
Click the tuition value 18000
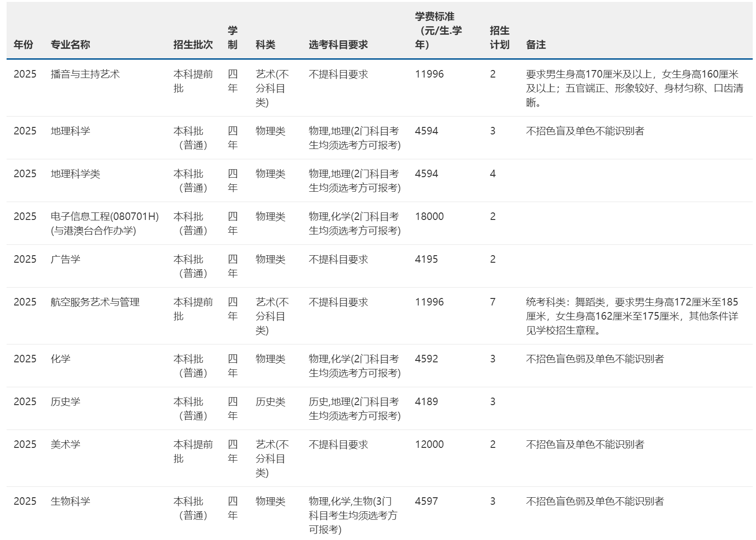click(x=426, y=217)
